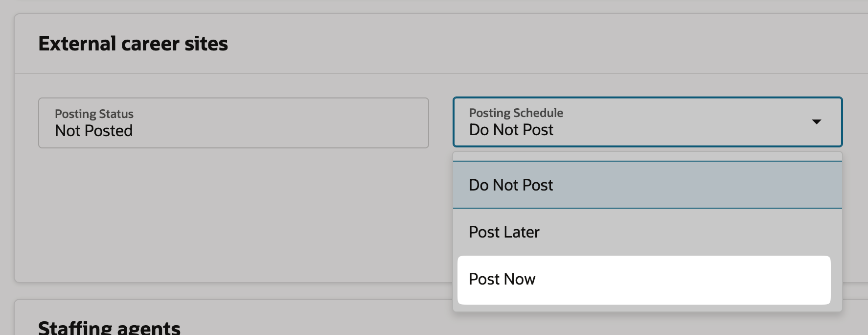Click the Posting Schedule dropdown arrow

(x=816, y=122)
